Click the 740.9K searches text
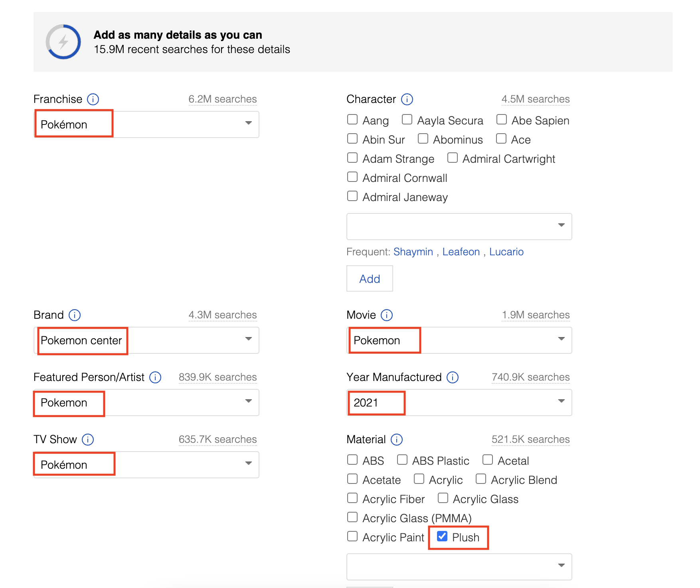This screenshot has height=588, width=700. tap(531, 377)
